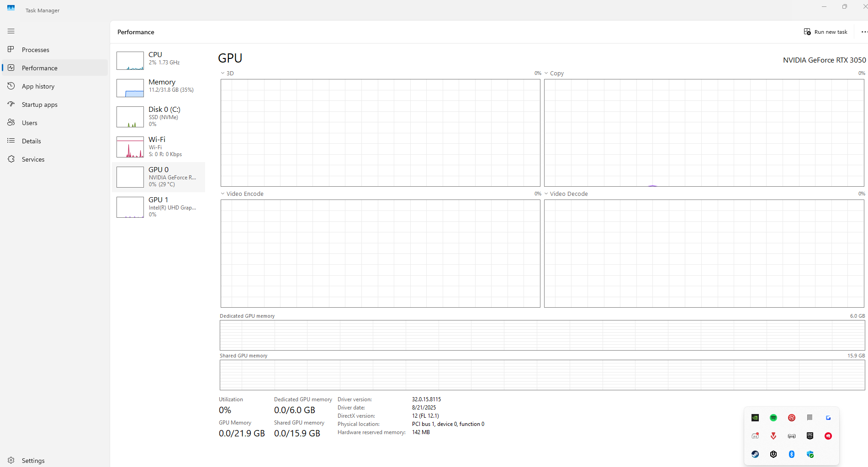Click the red V-shaped Vanguard tray icon
This screenshot has width=868, height=467.
point(773,436)
